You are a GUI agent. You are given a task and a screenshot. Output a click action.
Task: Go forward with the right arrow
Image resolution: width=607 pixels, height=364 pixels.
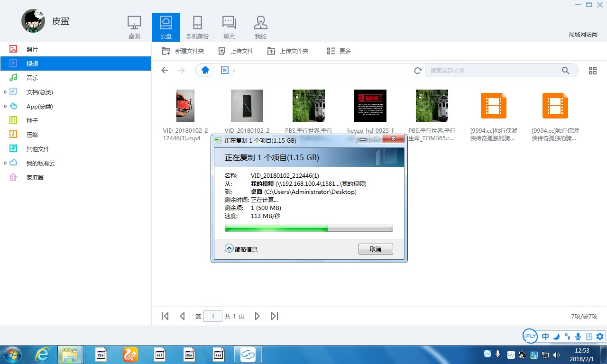(x=181, y=70)
